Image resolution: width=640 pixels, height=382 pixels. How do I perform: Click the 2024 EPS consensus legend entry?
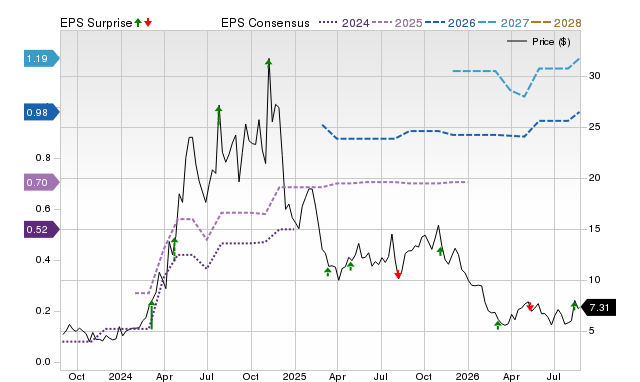coord(344,23)
